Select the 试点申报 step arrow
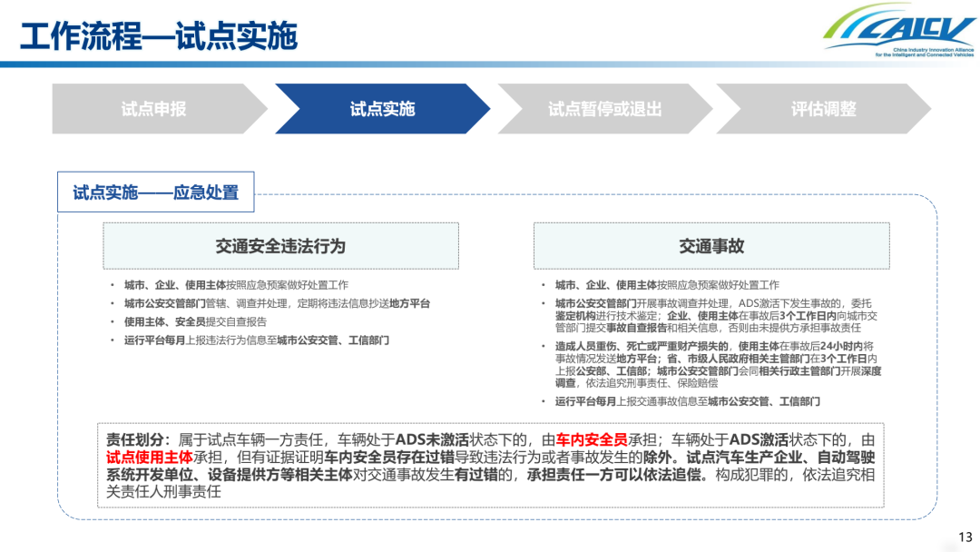This screenshot has width=980, height=552. pyautogui.click(x=154, y=109)
